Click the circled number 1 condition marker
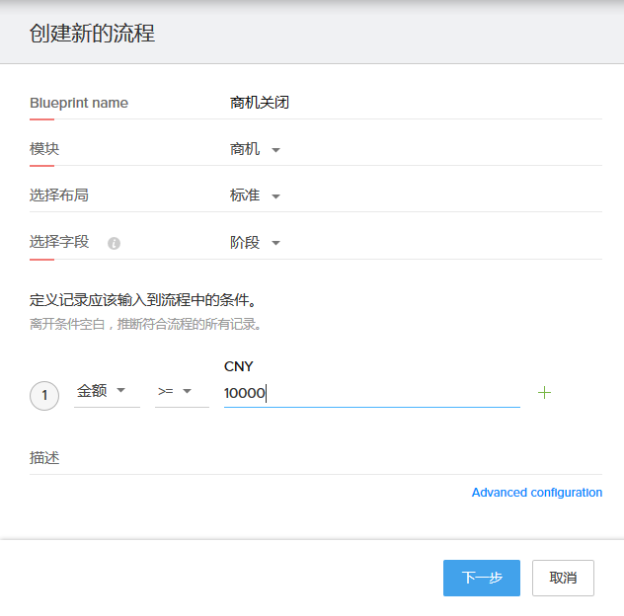624x616 pixels. coord(44,395)
